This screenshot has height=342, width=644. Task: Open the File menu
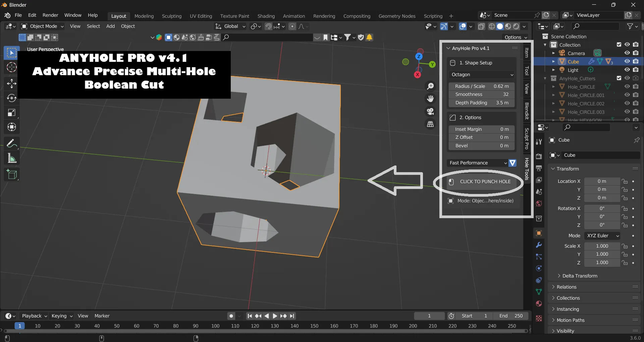pyautogui.click(x=18, y=15)
